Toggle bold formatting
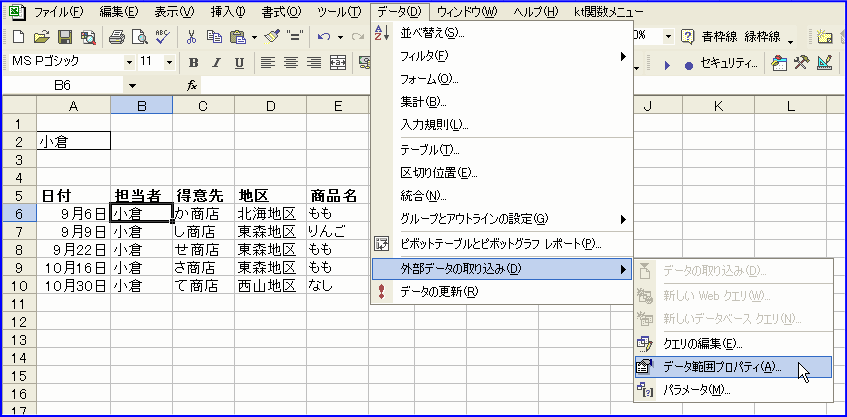Screen dimensions: 847x417 click(193, 63)
